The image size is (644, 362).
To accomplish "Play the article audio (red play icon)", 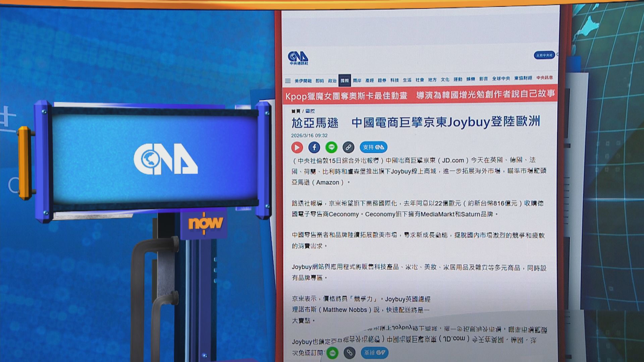I will pos(297,147).
